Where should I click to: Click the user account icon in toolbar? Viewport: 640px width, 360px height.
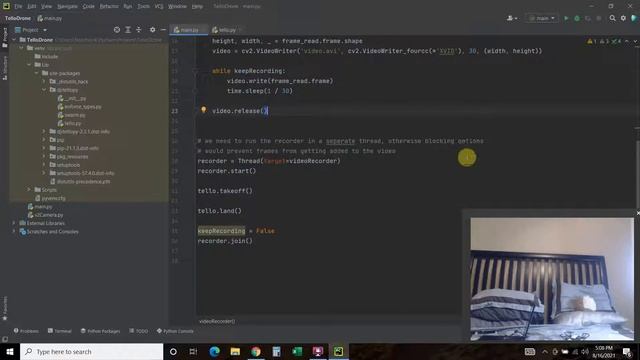pos(511,18)
